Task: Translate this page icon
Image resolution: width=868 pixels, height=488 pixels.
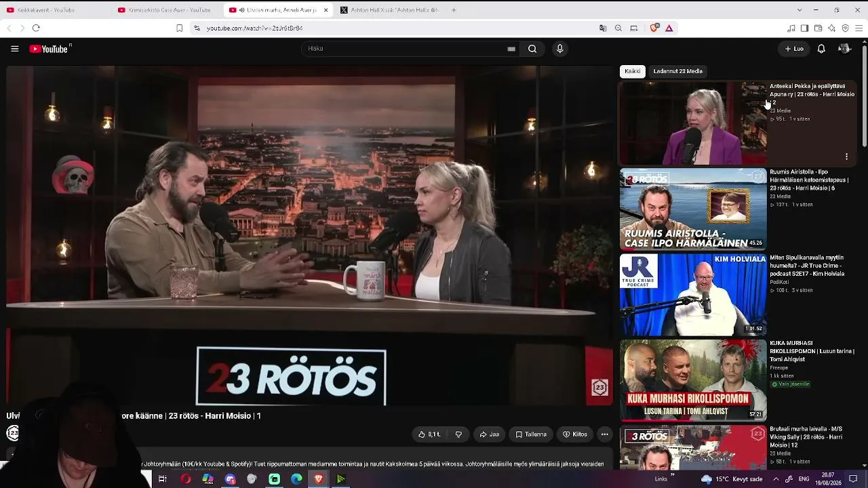Action: (603, 28)
